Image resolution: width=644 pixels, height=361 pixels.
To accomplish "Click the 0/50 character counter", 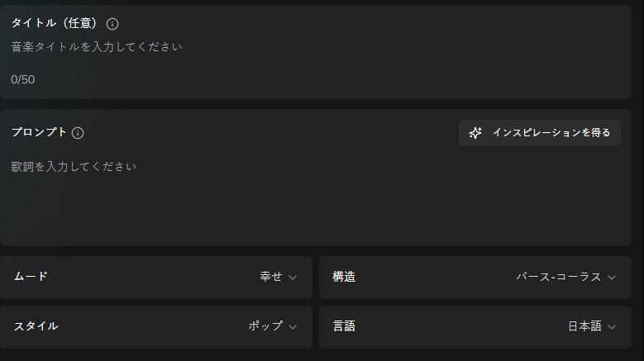I will (x=23, y=79).
